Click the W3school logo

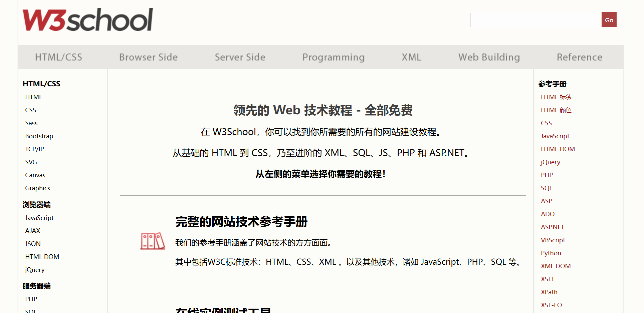88,20
